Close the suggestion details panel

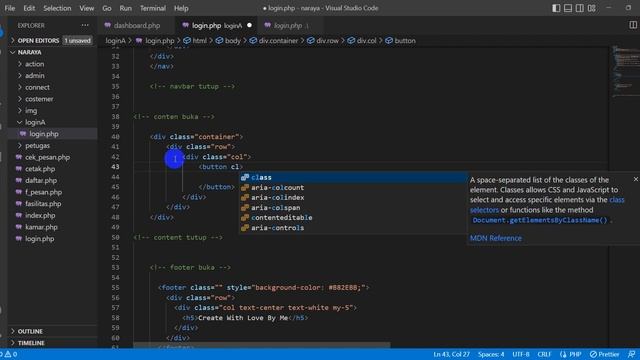pyautogui.click(x=636, y=179)
